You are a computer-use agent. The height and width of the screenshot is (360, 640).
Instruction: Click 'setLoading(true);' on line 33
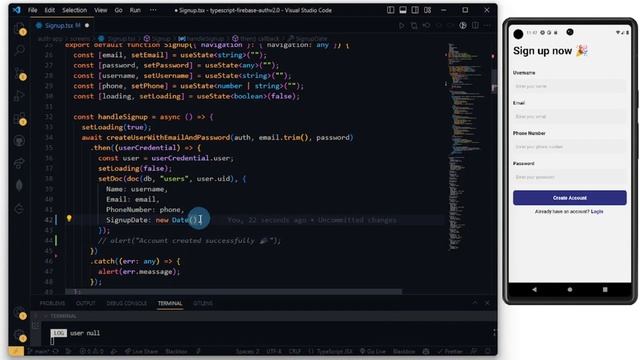[116, 127]
